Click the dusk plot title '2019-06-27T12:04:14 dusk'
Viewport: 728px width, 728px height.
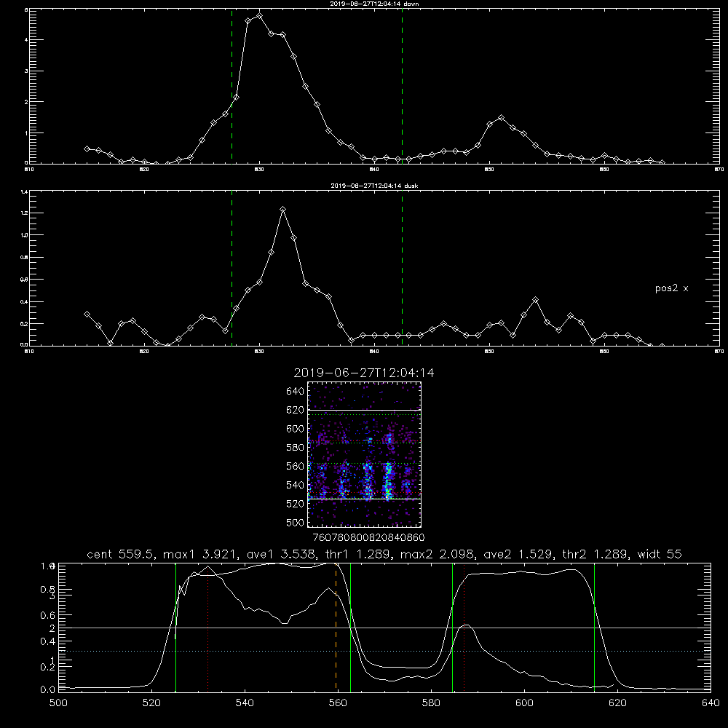point(374,186)
